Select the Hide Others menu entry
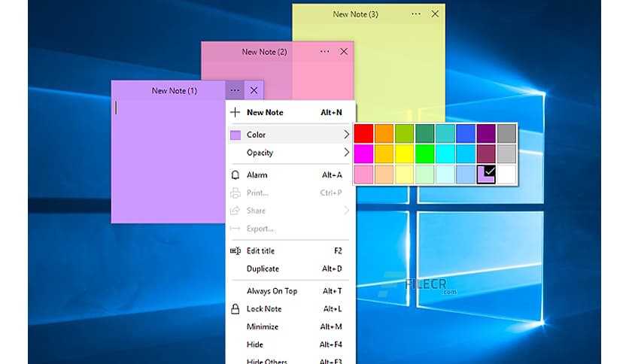 [290, 361]
